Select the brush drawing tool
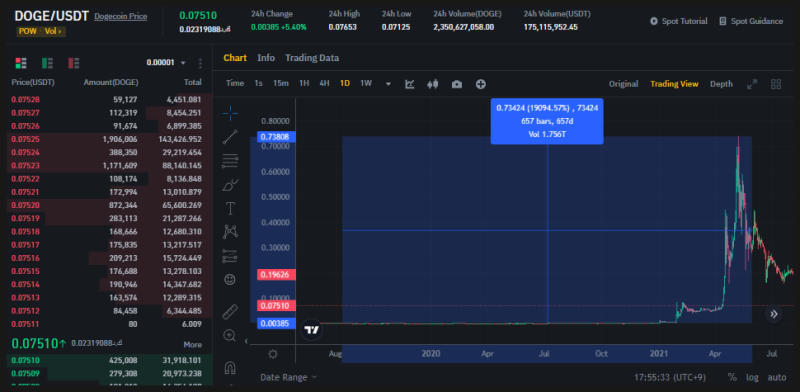 click(x=230, y=185)
